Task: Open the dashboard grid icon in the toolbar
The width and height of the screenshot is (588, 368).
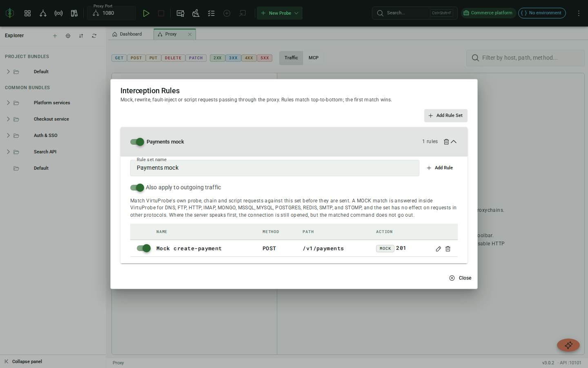Action: pos(27,13)
